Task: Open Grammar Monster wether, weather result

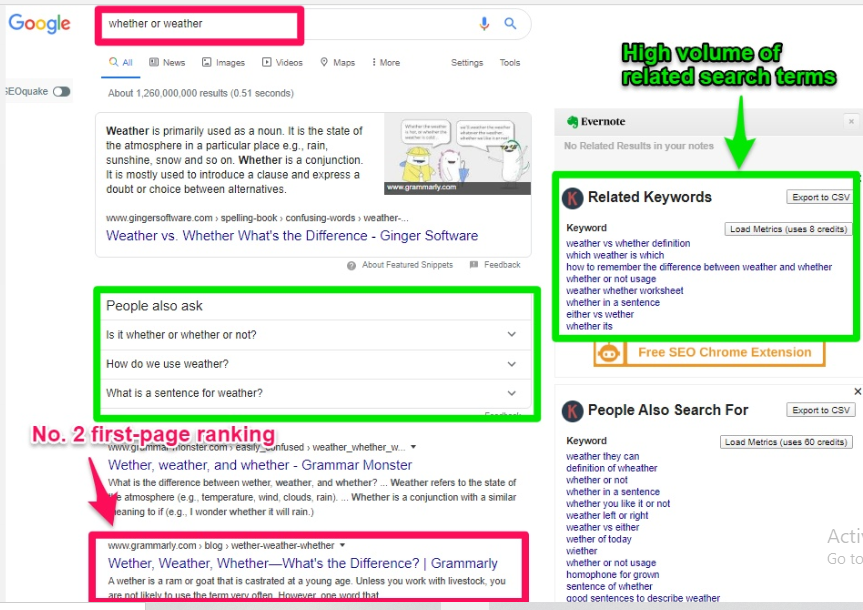Action: pyautogui.click(x=260, y=465)
